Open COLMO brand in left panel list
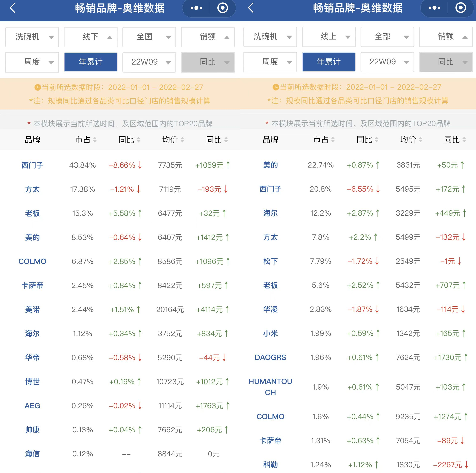The width and height of the screenshot is (476, 473). 32,261
